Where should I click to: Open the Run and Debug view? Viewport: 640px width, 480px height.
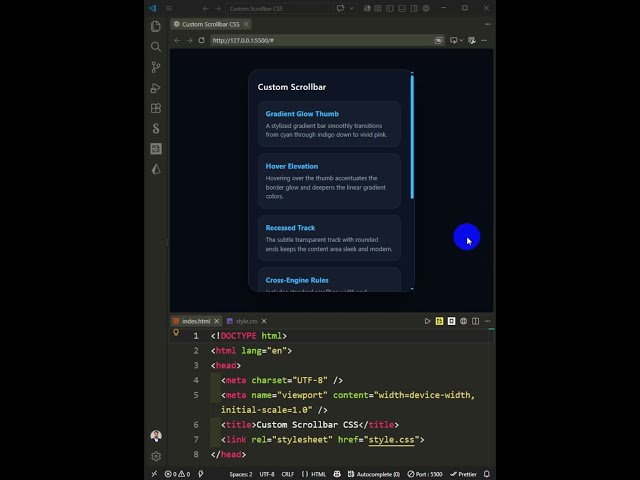156,88
